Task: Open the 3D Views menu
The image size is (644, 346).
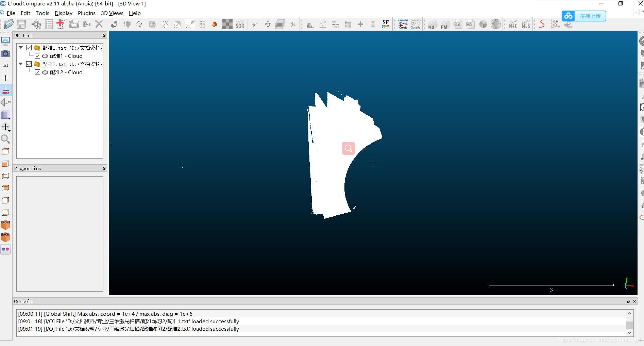Action: [x=112, y=13]
